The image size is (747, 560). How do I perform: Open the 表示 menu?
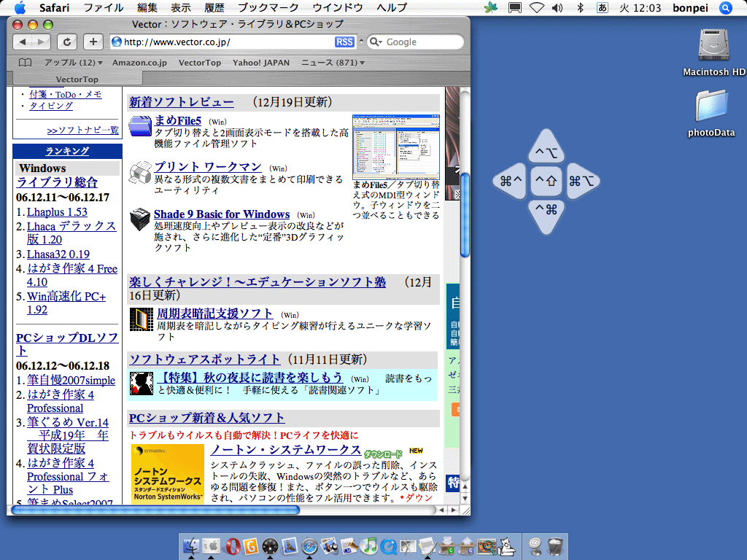click(x=181, y=7)
